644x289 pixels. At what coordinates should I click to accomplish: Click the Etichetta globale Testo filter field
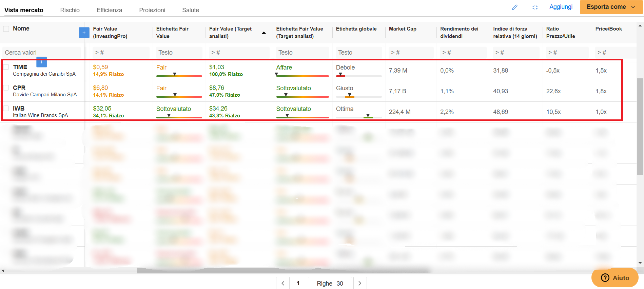[x=359, y=53]
